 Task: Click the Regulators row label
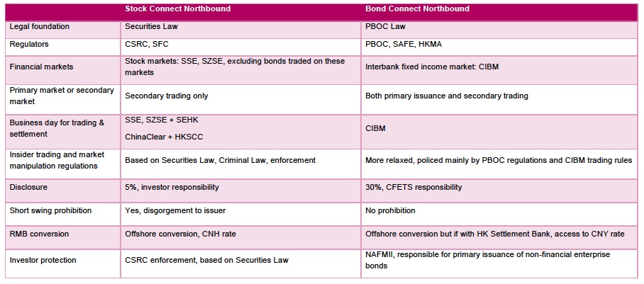click(x=29, y=45)
